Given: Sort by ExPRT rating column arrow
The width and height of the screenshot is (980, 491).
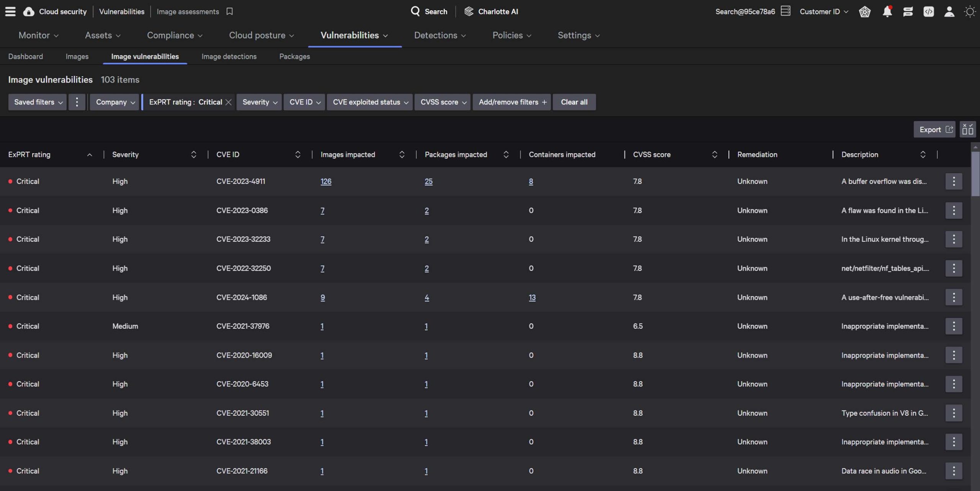Looking at the screenshot, I should [x=90, y=155].
